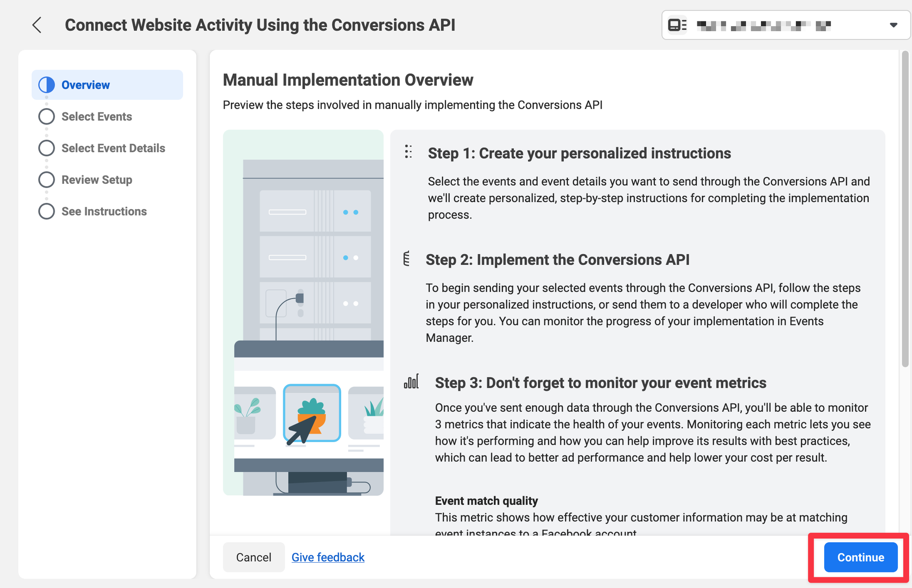Click the vertical scrollbar thumb
This screenshot has height=588, width=912.
click(905, 209)
